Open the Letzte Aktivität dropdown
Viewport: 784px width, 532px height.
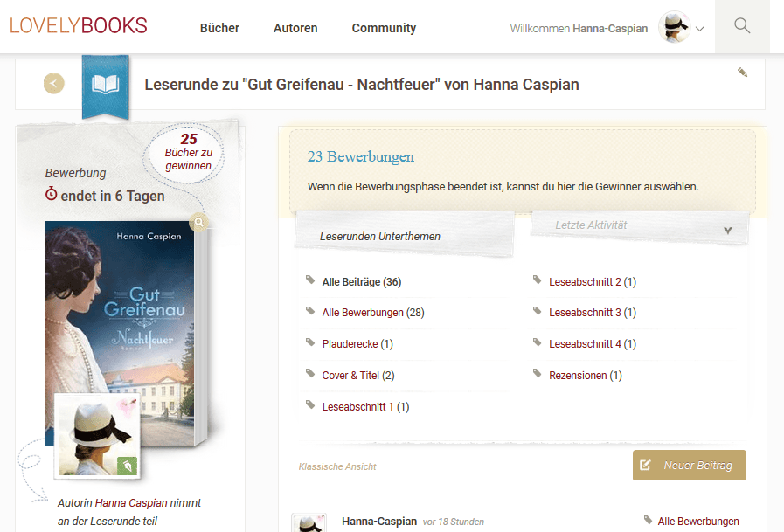pyautogui.click(x=640, y=226)
